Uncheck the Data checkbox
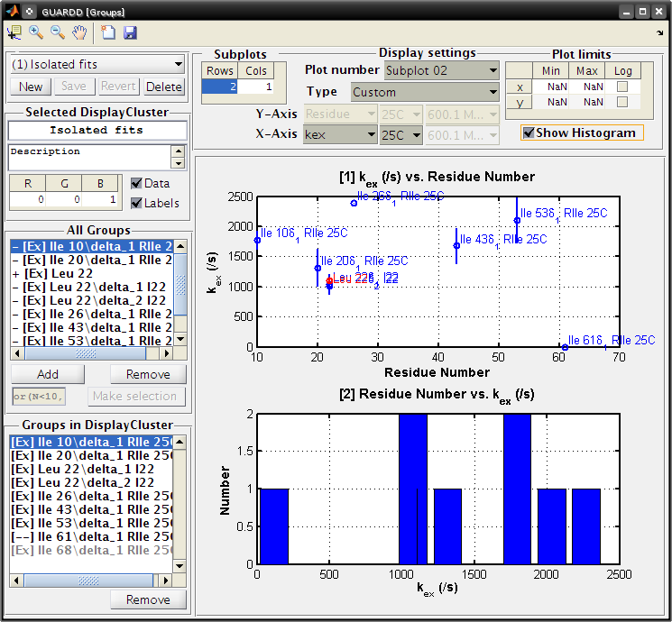672x622 pixels. click(x=136, y=183)
